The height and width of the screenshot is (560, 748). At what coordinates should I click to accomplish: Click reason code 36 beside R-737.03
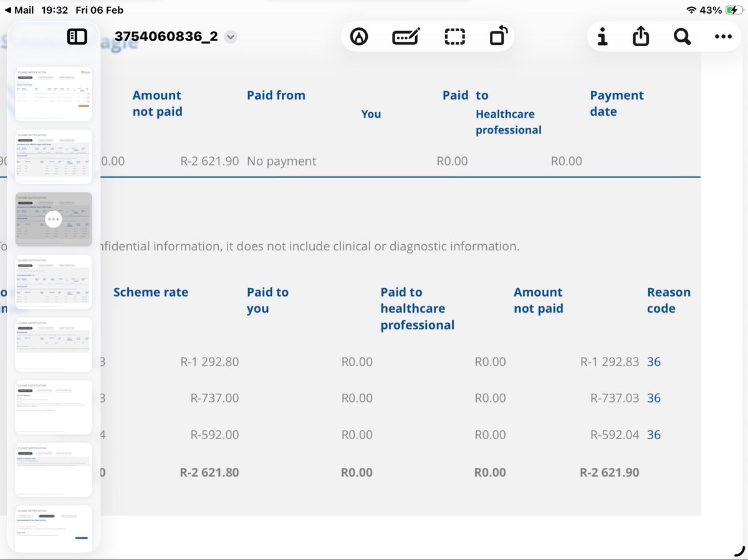[x=653, y=398]
